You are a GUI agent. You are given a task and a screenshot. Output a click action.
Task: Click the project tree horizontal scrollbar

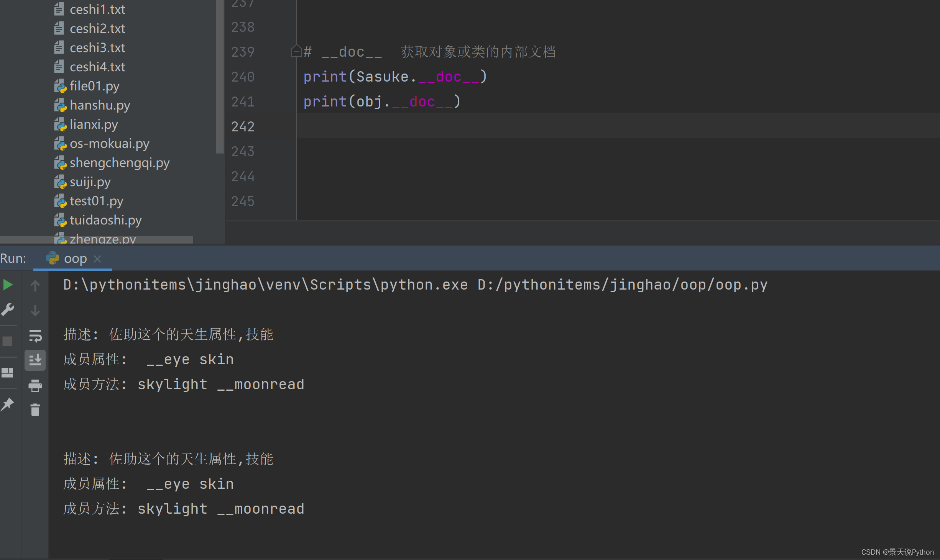click(97, 240)
